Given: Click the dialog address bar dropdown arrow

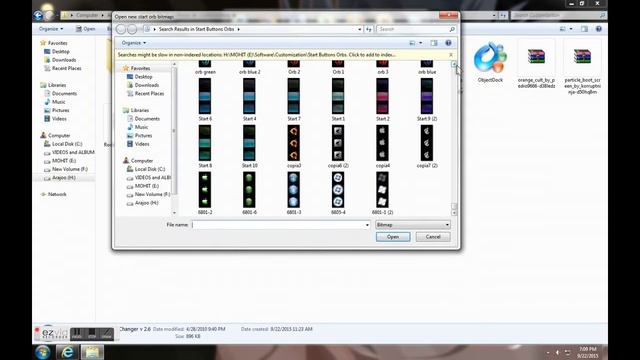Looking at the screenshot, I should click(360, 29).
